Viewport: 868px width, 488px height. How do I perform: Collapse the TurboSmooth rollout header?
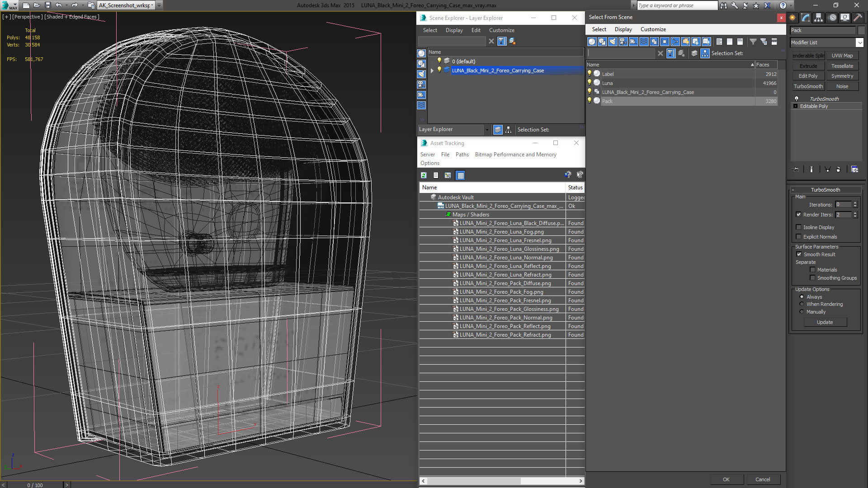tap(826, 190)
